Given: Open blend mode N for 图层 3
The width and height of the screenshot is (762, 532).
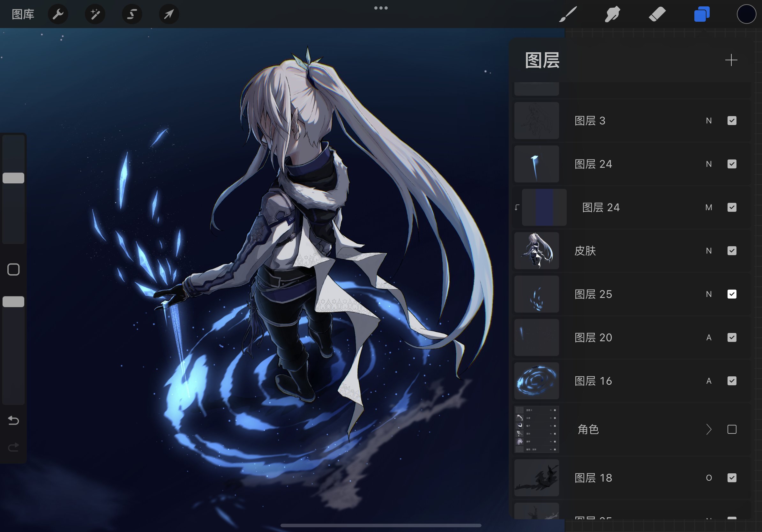Looking at the screenshot, I should [x=709, y=120].
